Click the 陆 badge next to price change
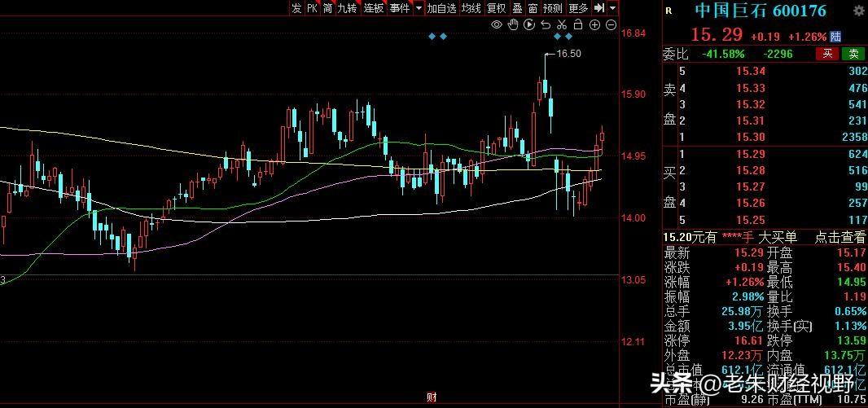This screenshot has width=868, height=408. pyautogui.click(x=836, y=37)
